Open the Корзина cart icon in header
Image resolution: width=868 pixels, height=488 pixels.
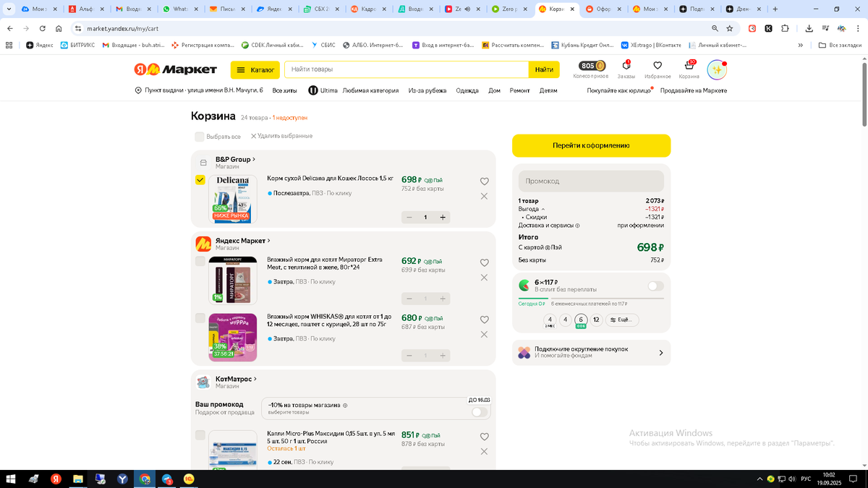tap(689, 69)
